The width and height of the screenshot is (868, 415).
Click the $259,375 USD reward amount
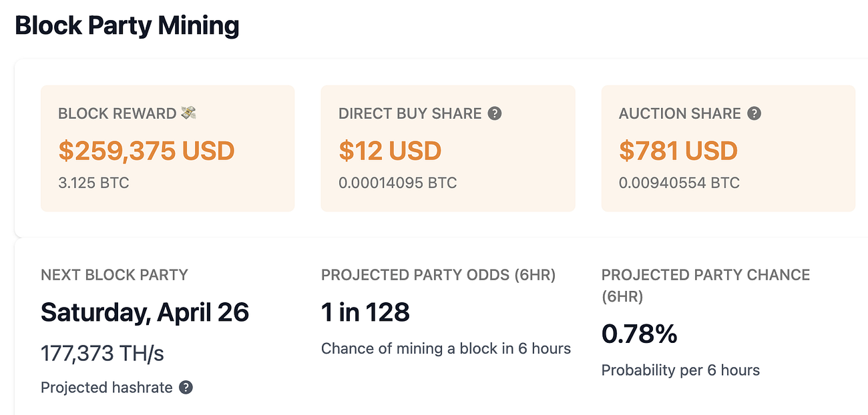coord(147,150)
